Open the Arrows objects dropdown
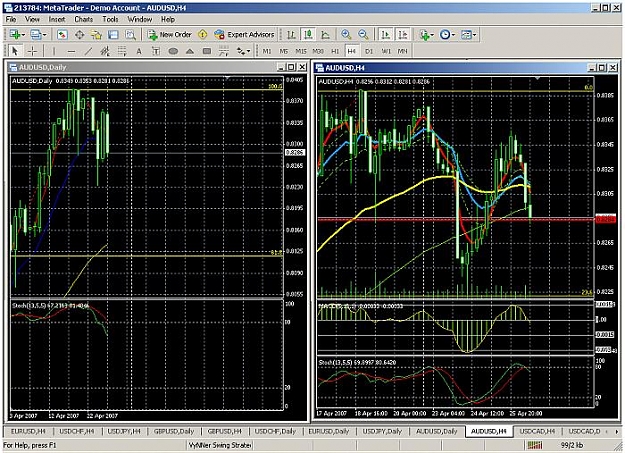The width and height of the screenshot is (625, 453). click(243, 51)
